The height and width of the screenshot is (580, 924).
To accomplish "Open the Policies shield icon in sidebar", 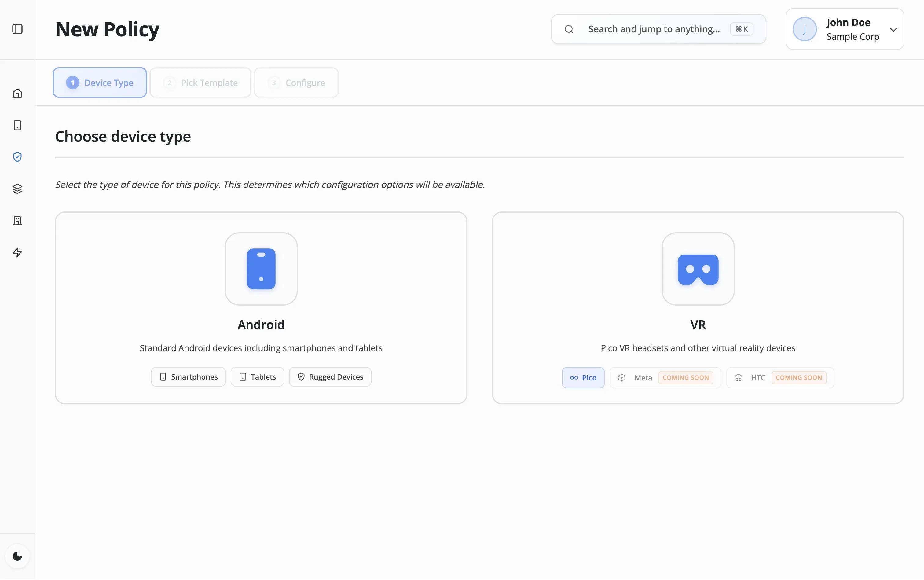I will click(17, 157).
